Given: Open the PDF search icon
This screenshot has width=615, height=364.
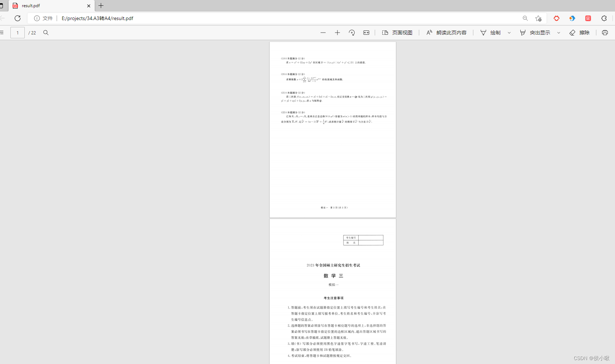Looking at the screenshot, I should click(46, 33).
